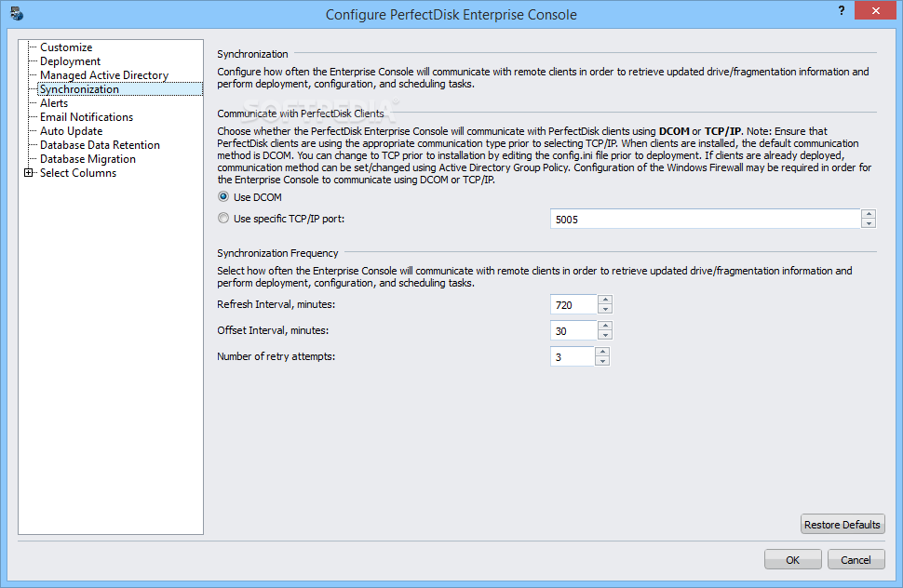
Task: Click the Number of retry attempts label
Action: point(276,356)
